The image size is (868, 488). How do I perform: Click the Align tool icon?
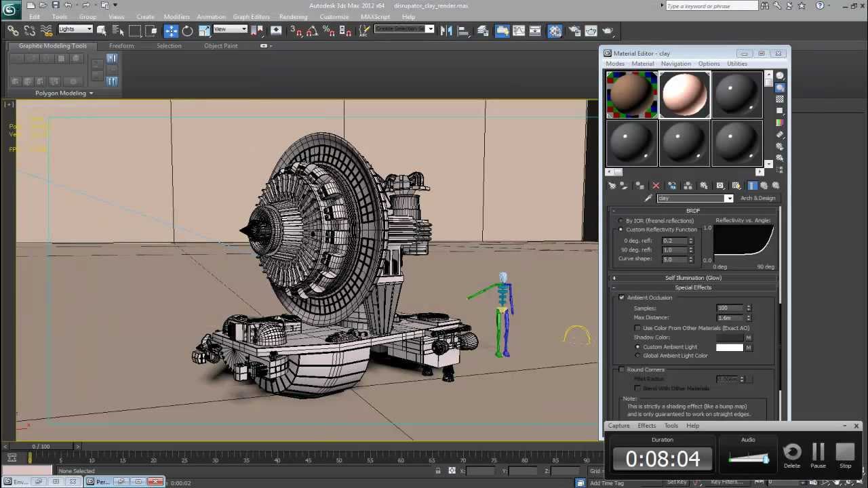pyautogui.click(x=463, y=30)
